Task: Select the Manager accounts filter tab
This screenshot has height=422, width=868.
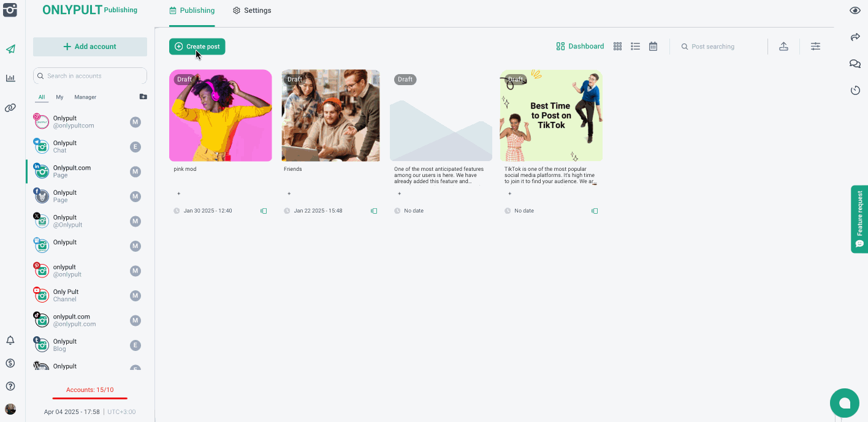Action: (85, 97)
